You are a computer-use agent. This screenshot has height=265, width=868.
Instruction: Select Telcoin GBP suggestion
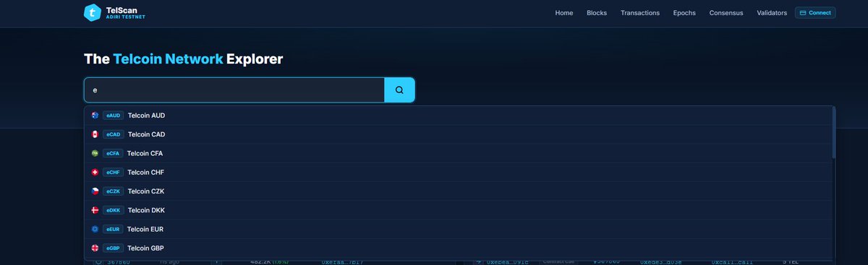pyautogui.click(x=459, y=248)
